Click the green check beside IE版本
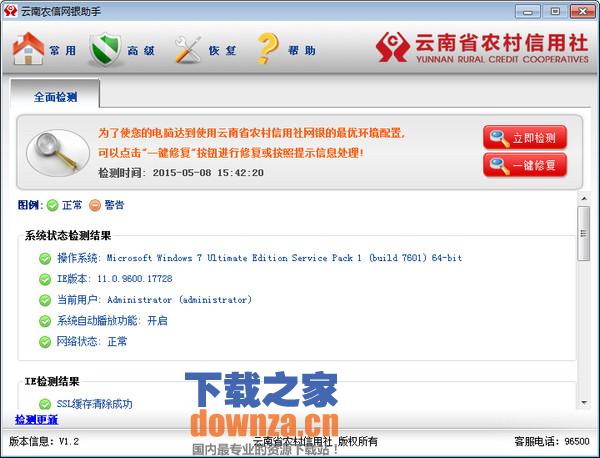Screen dimensions: 600x458 45,279
